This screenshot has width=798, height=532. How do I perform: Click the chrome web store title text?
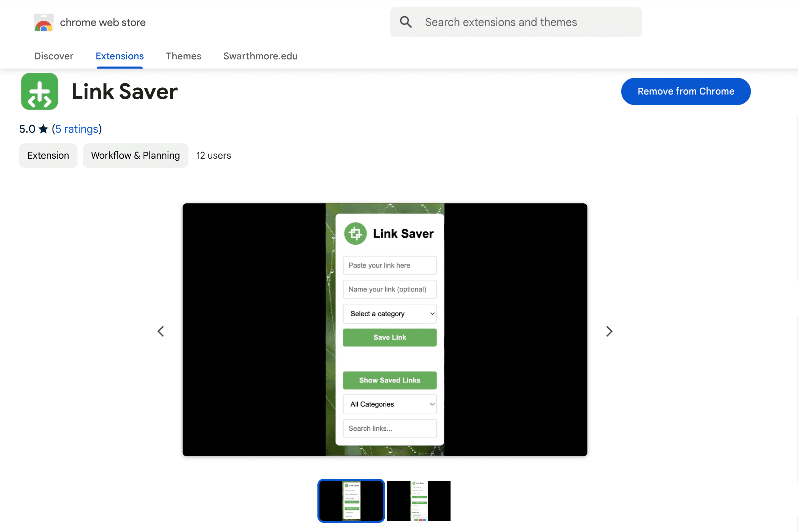tap(103, 23)
